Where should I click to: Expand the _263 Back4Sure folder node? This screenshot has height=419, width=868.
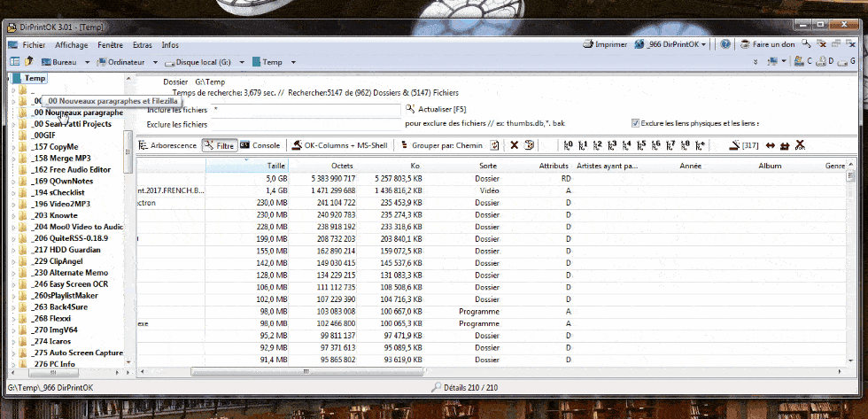(14, 307)
